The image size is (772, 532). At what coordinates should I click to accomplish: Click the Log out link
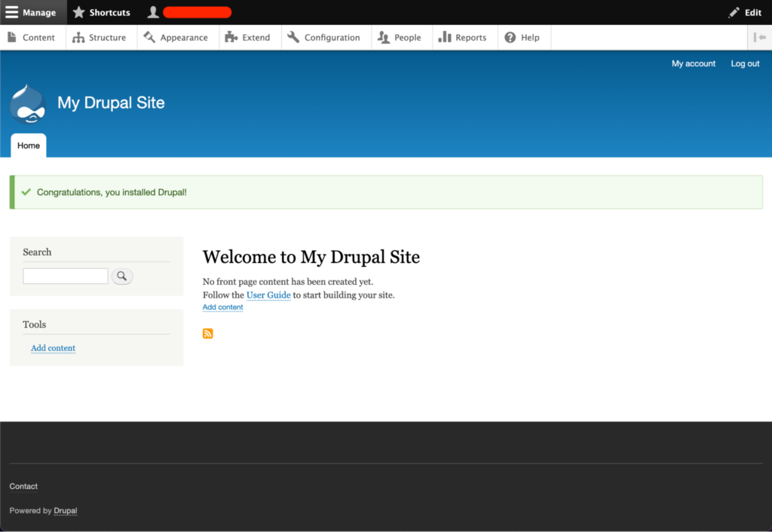click(x=745, y=63)
